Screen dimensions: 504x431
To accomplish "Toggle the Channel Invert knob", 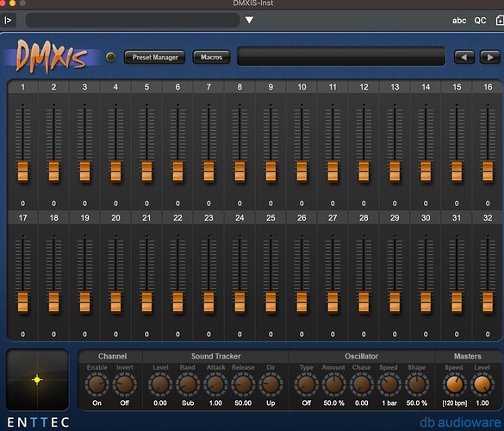I will [124, 384].
